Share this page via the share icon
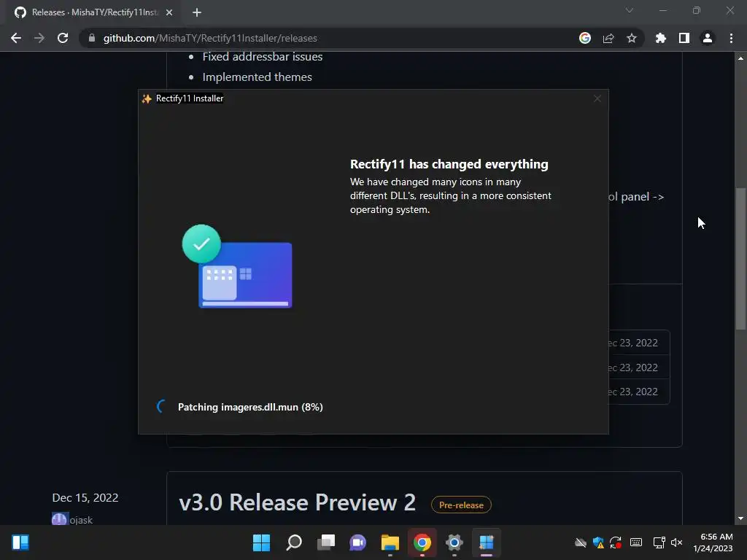Viewport: 747px width, 560px height. pos(608,38)
